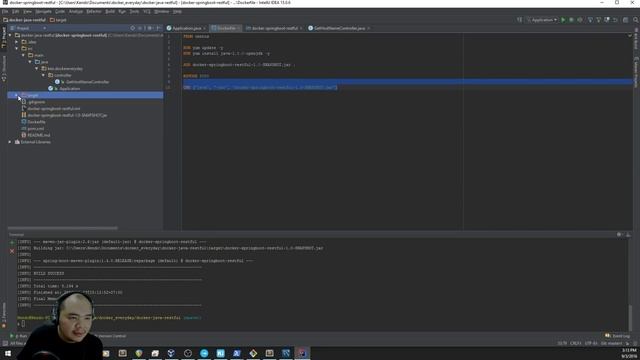Open the Application run configuration dropdown
The width and height of the screenshot is (640, 360).
click(x=542, y=20)
